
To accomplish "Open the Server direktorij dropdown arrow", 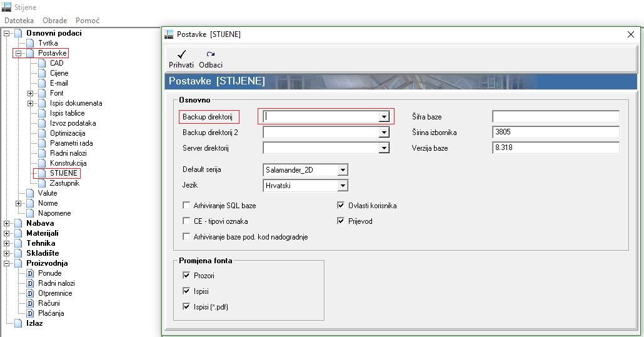I will coord(384,148).
